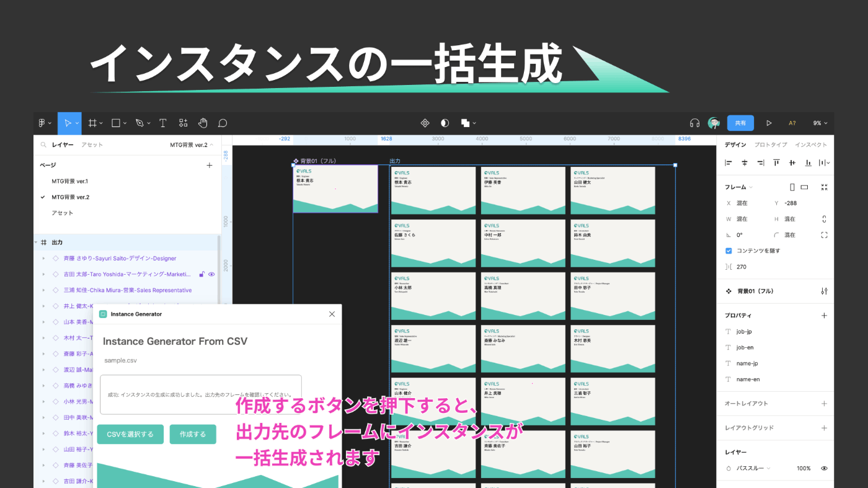The width and height of the screenshot is (868, 488).
Task: Select the Rectangle shape tool
Action: pyautogui.click(x=116, y=123)
